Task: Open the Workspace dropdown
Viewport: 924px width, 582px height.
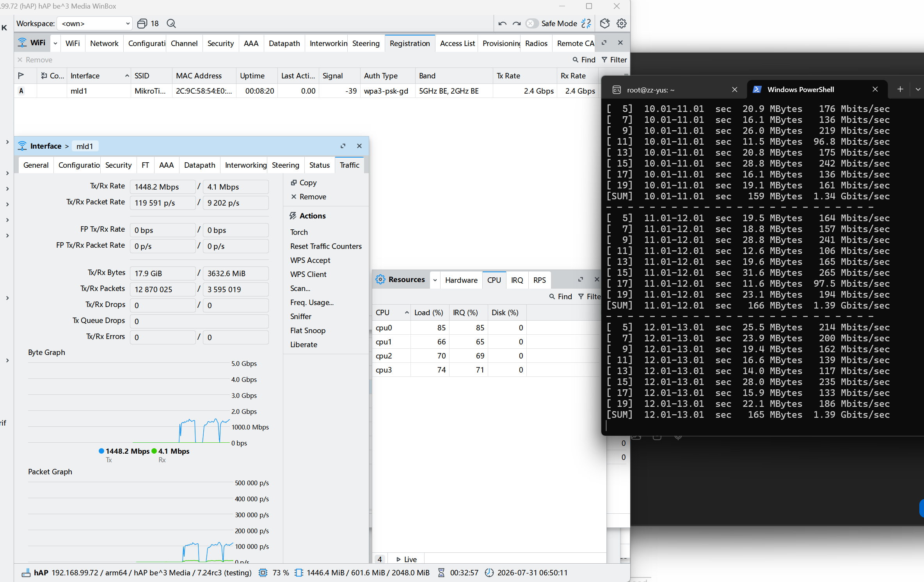Action: [x=94, y=23]
